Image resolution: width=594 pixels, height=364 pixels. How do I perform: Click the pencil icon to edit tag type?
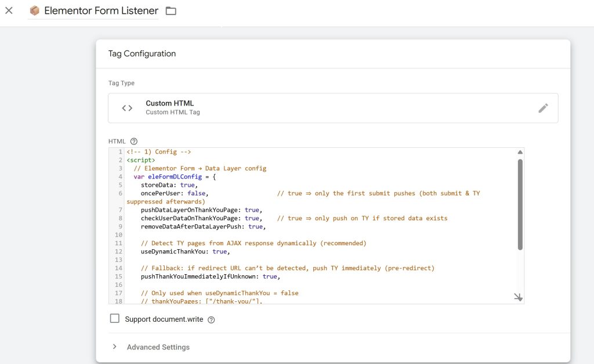543,108
